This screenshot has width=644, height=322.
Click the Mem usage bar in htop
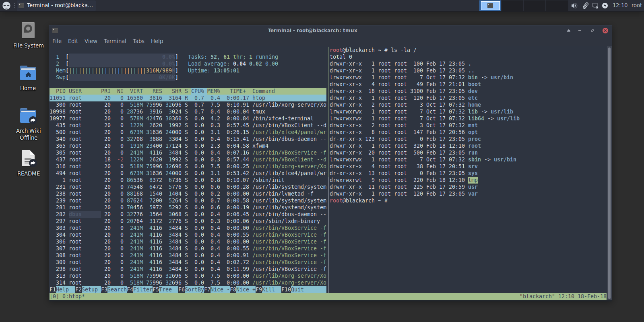coord(117,70)
